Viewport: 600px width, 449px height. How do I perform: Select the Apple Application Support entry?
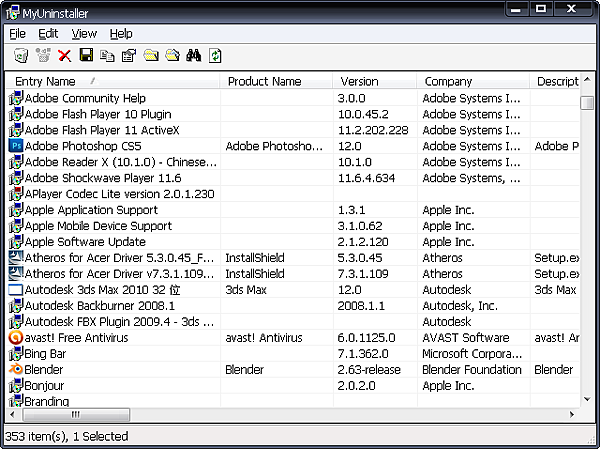tap(91, 210)
